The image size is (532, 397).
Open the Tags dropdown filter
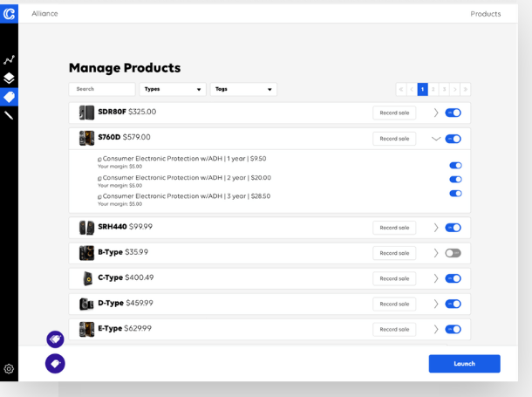243,89
